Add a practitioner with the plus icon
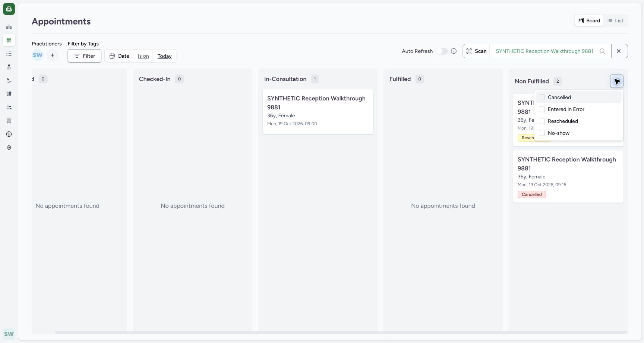 53,55
